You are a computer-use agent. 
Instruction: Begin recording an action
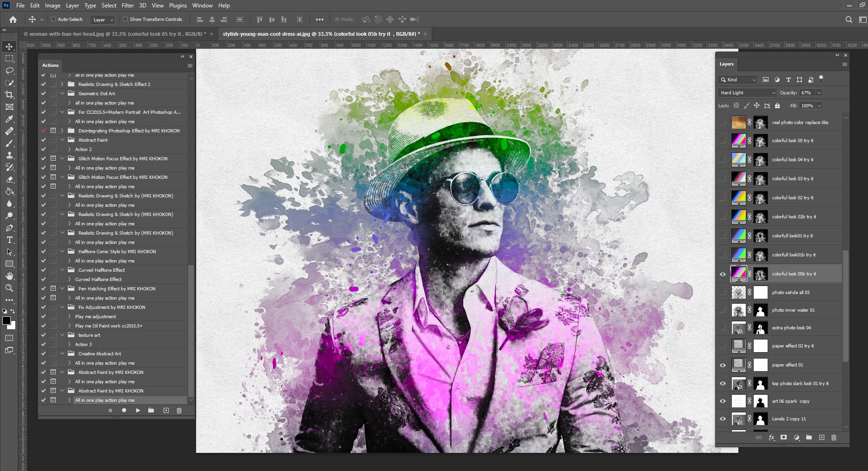point(124,410)
